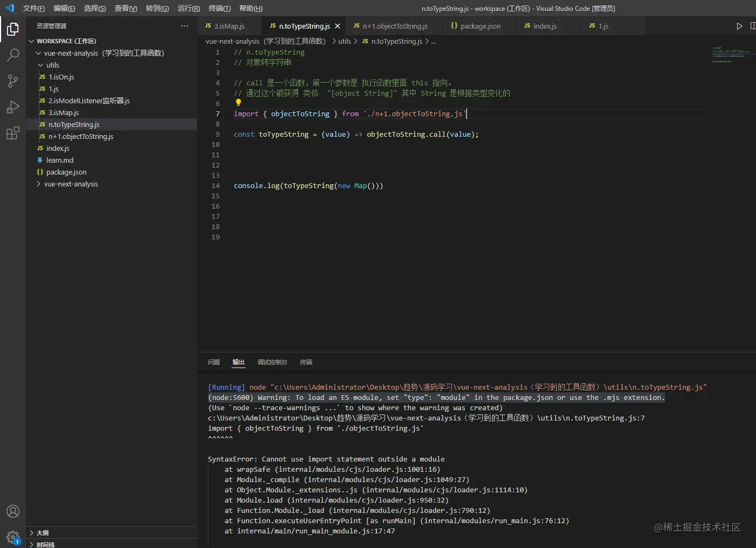Click the editor minimap preview

(731, 55)
